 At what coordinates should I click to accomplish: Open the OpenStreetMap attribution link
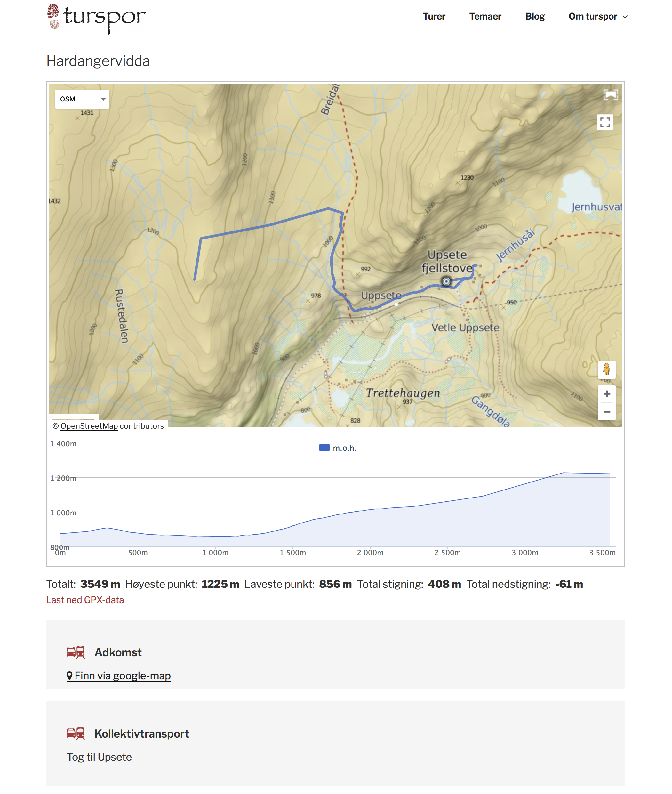pos(89,426)
